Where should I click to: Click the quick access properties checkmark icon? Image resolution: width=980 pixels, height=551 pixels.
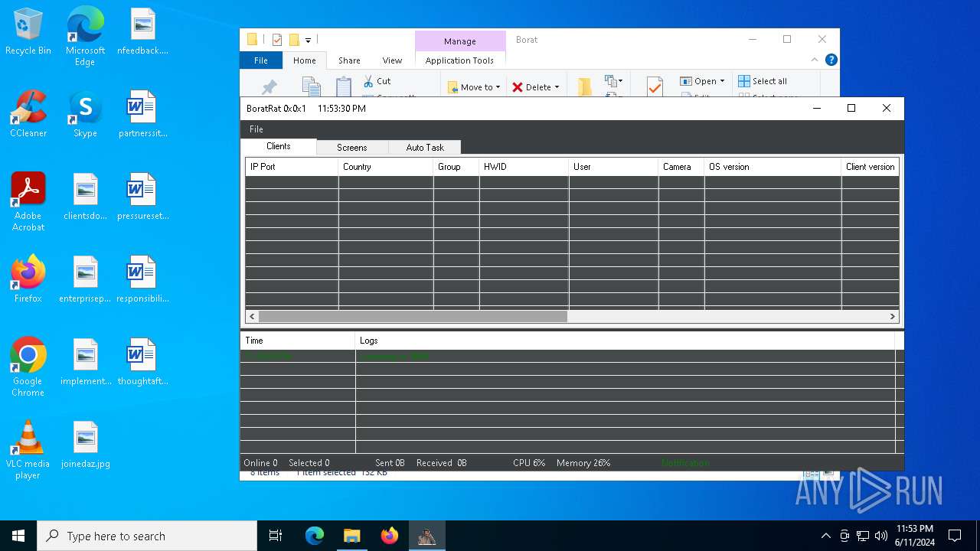click(277, 40)
